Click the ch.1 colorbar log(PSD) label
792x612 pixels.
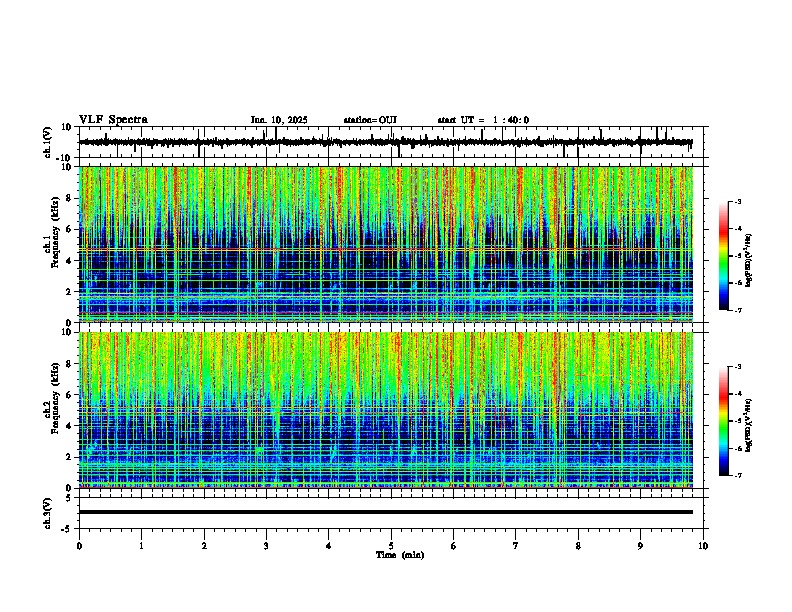(749, 260)
